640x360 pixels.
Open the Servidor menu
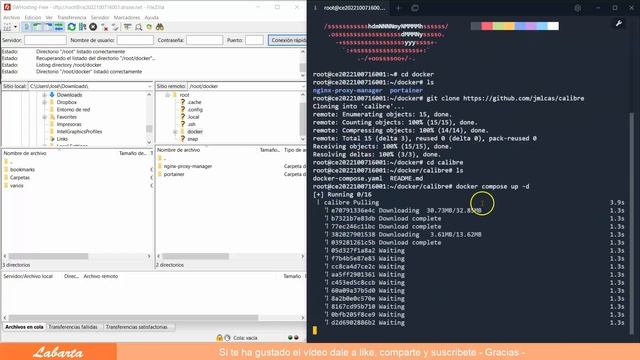(100, 18)
